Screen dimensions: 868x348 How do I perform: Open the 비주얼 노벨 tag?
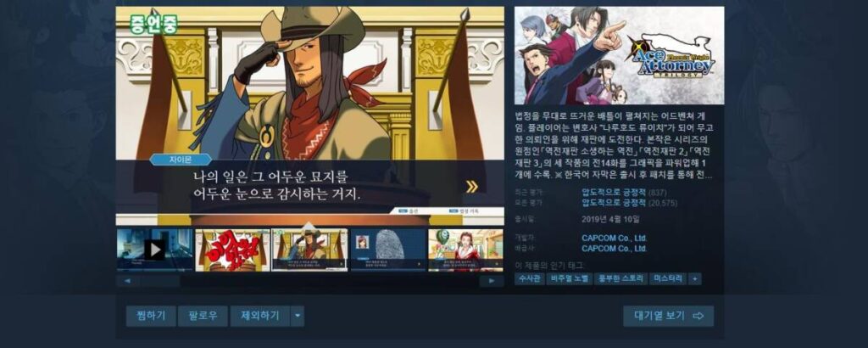pos(568,278)
